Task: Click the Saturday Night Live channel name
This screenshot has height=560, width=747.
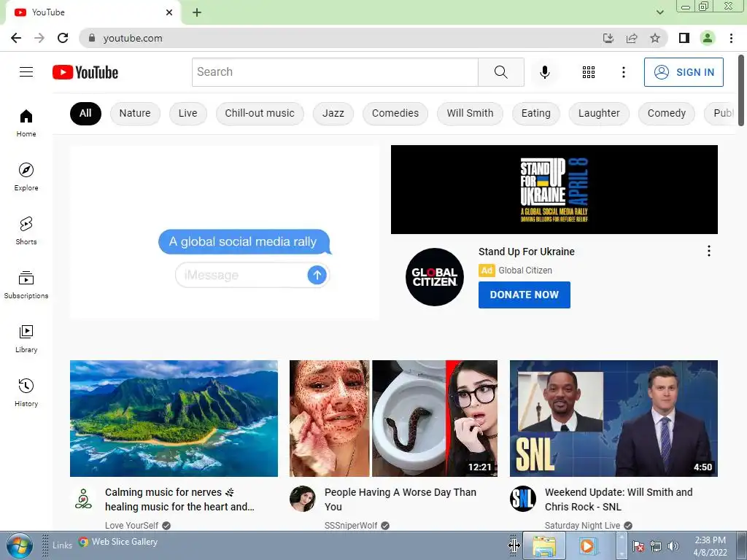Action: [x=582, y=525]
